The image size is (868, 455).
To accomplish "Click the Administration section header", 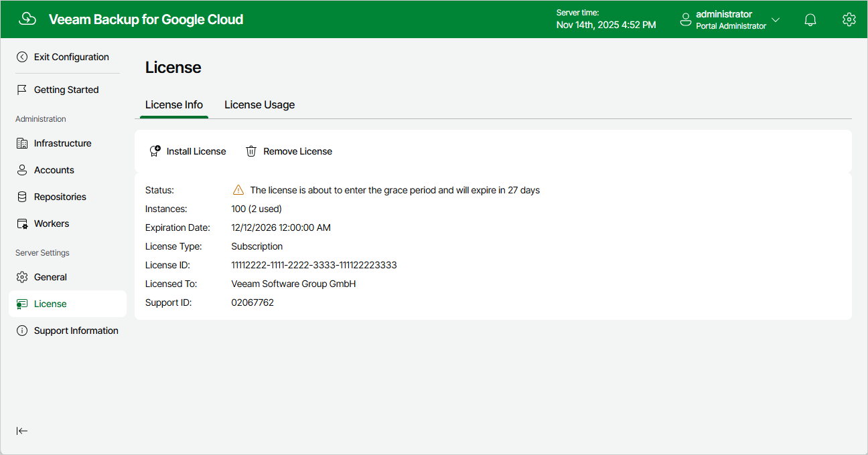I will point(41,119).
